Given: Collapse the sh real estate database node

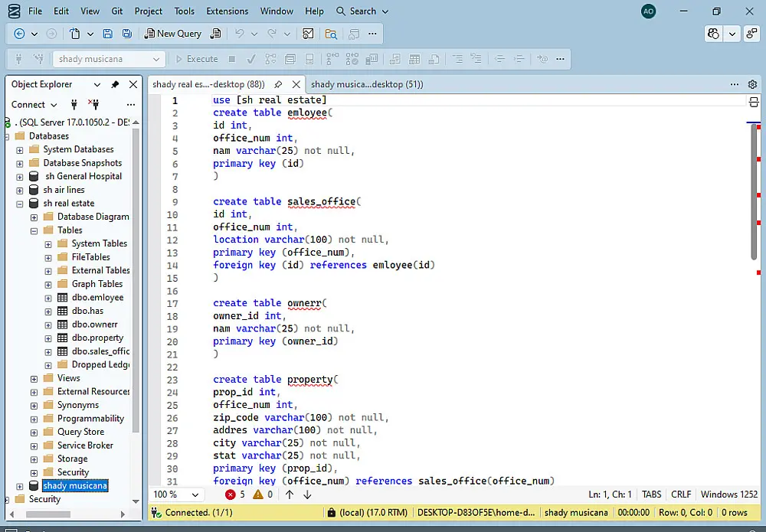Looking at the screenshot, I should [20, 204].
